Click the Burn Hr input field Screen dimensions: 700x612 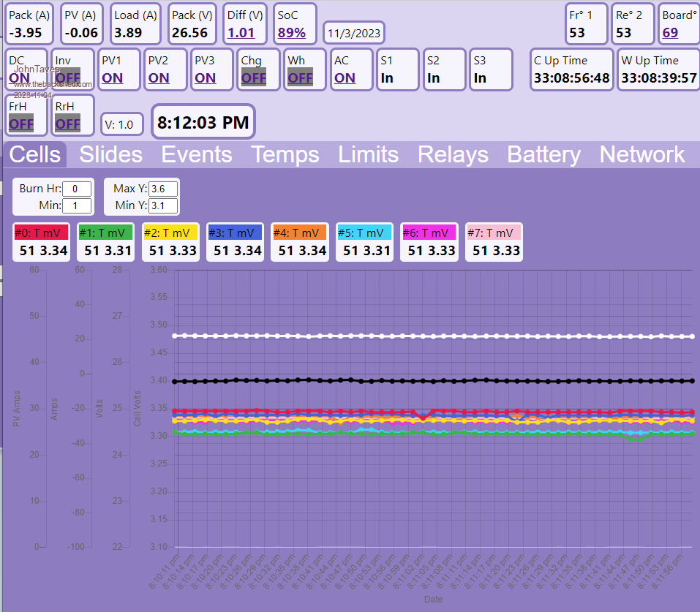[77, 189]
